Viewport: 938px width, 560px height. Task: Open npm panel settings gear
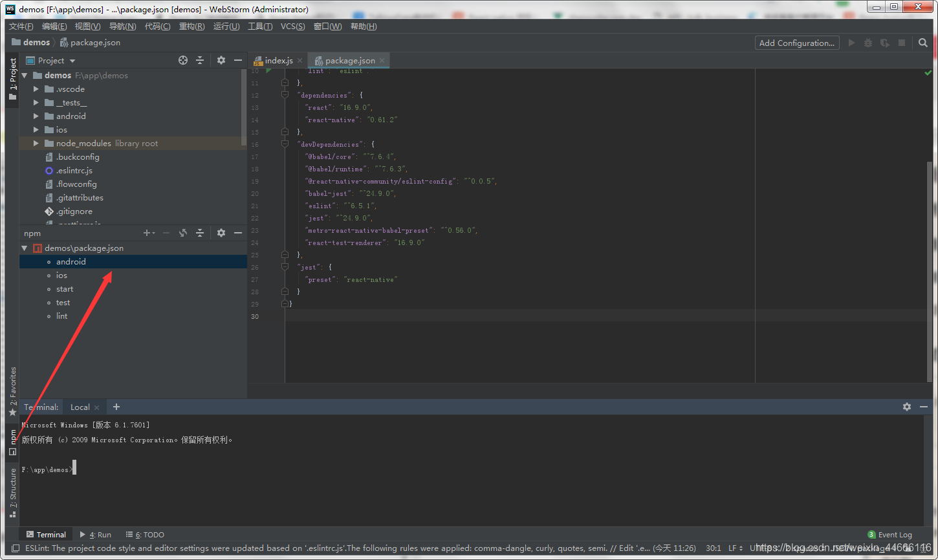[221, 233]
